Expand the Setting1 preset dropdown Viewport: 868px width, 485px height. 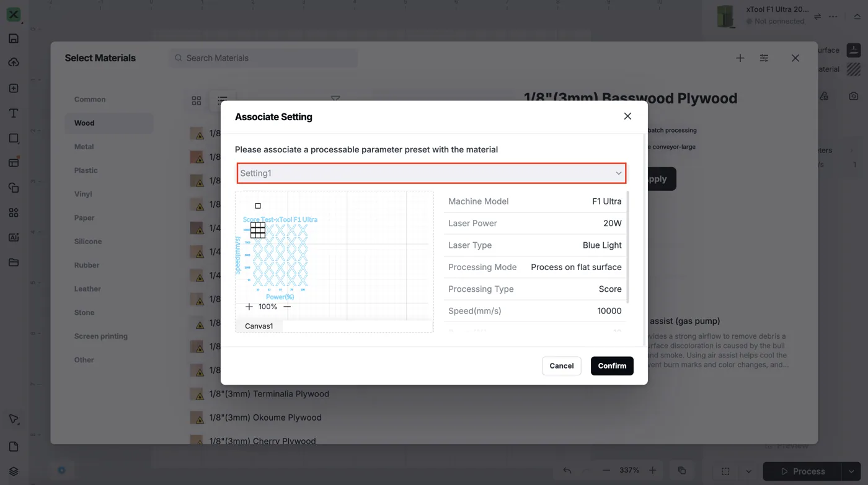coord(431,173)
